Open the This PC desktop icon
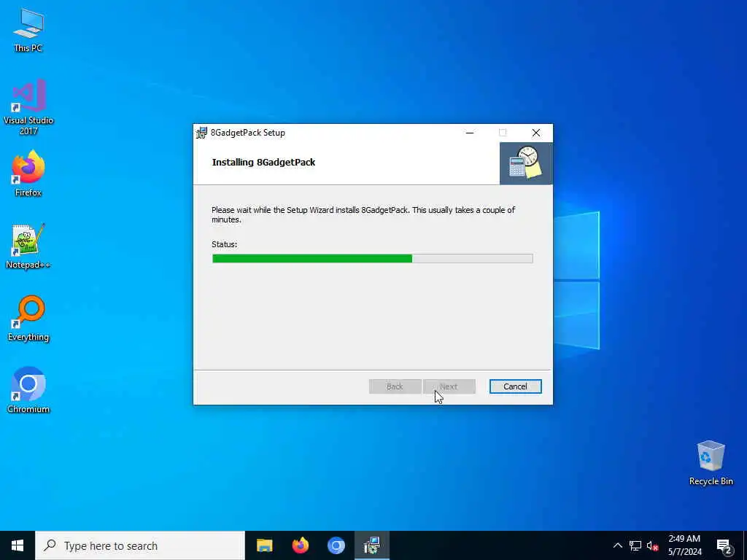This screenshot has height=560, width=747. click(x=28, y=30)
